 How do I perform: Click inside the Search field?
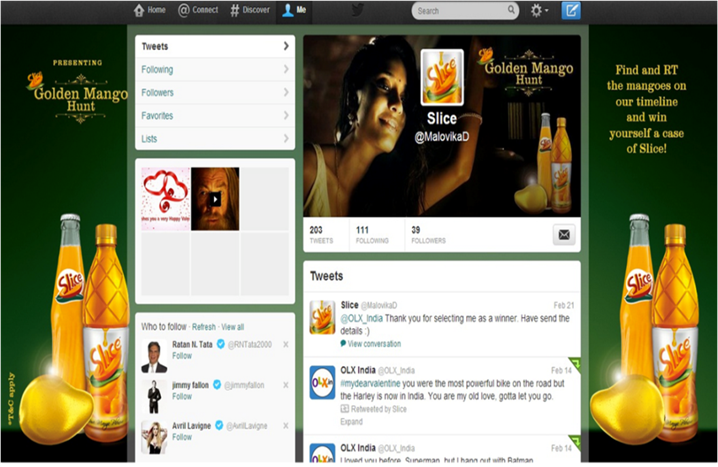[x=465, y=11]
